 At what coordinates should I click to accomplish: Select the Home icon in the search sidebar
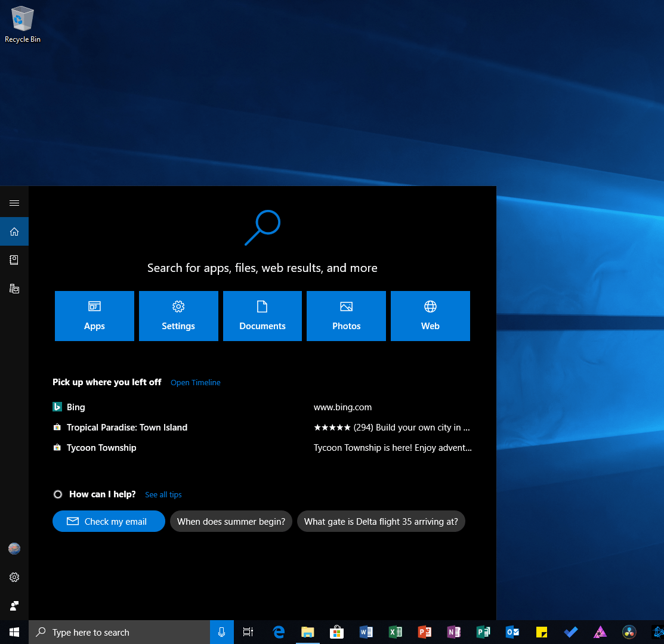coord(14,231)
